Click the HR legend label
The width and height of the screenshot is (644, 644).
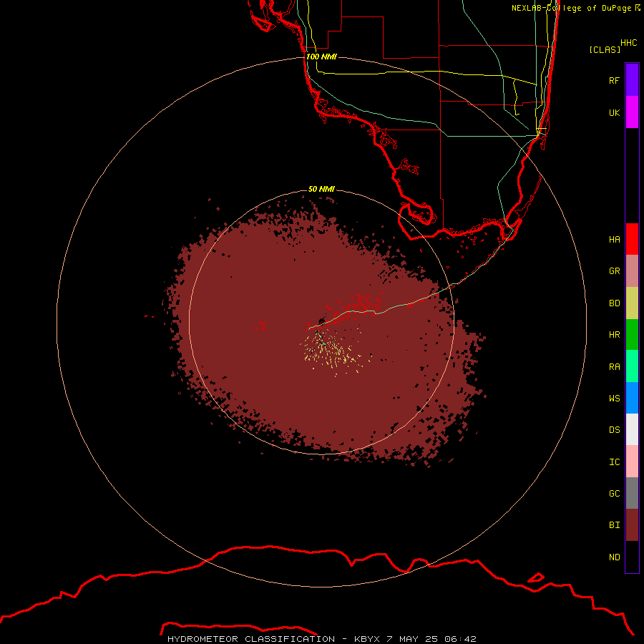(x=614, y=335)
